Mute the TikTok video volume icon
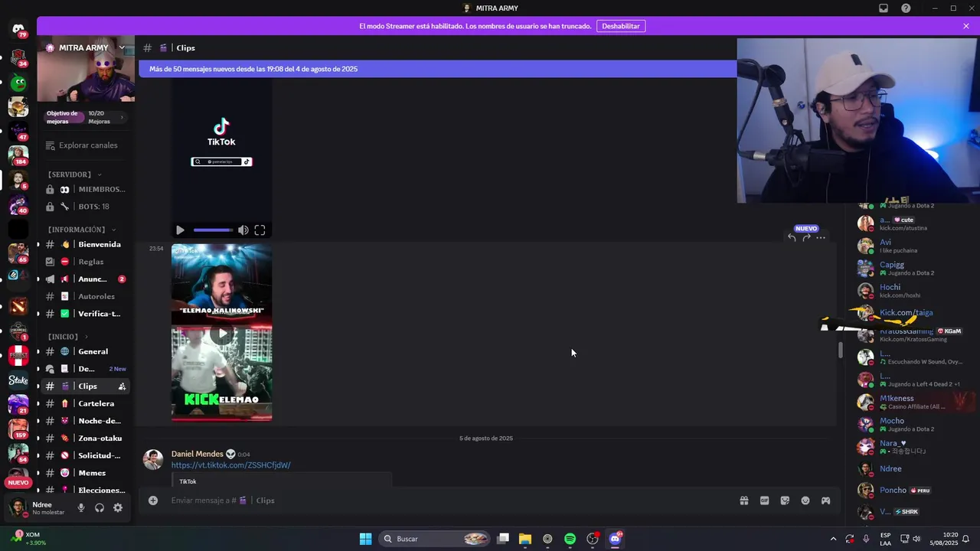This screenshot has height=551, width=980. point(243,230)
